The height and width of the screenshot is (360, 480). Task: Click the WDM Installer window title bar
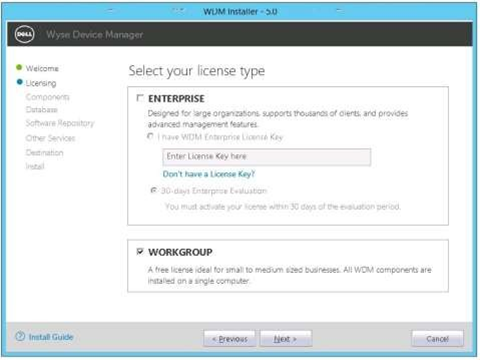pos(240,11)
